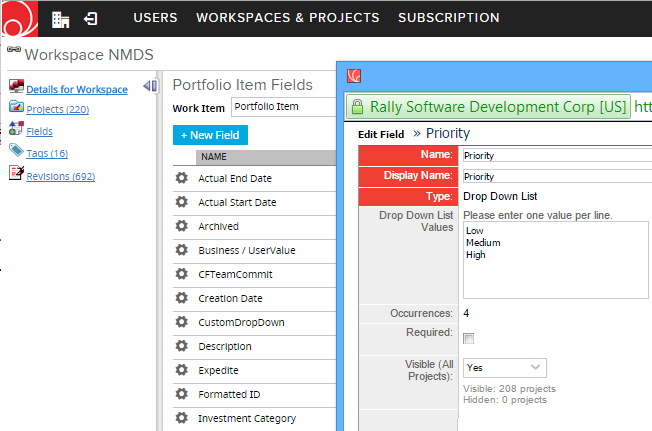Viewport: 652px width, 431px height.
Task: Click the Occurrences value 4
Action: tap(466, 313)
